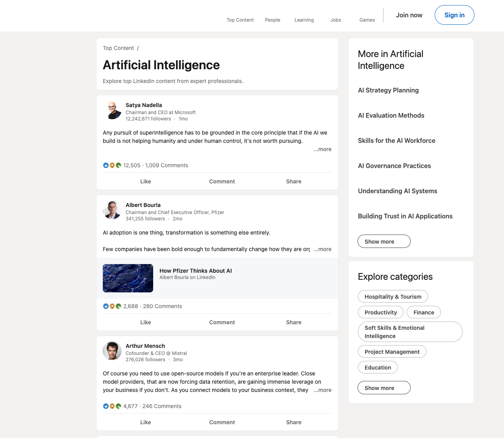Comment on Satya Nadella's post
This screenshot has height=438, width=504.
click(x=222, y=181)
